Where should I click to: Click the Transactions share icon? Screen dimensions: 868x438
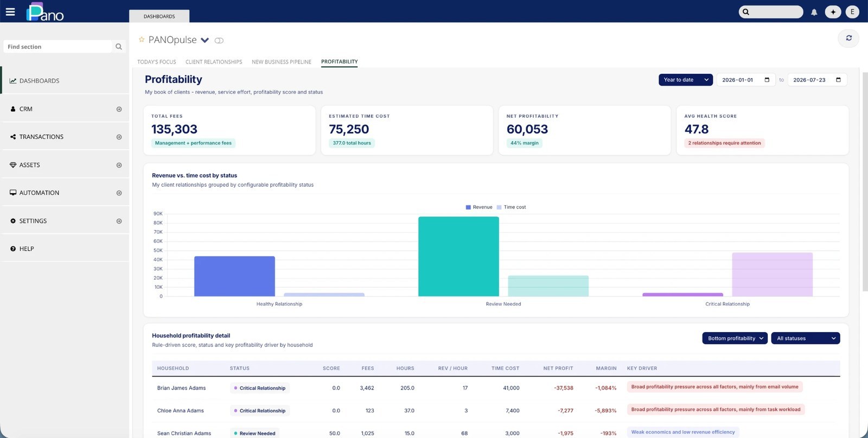coord(13,137)
